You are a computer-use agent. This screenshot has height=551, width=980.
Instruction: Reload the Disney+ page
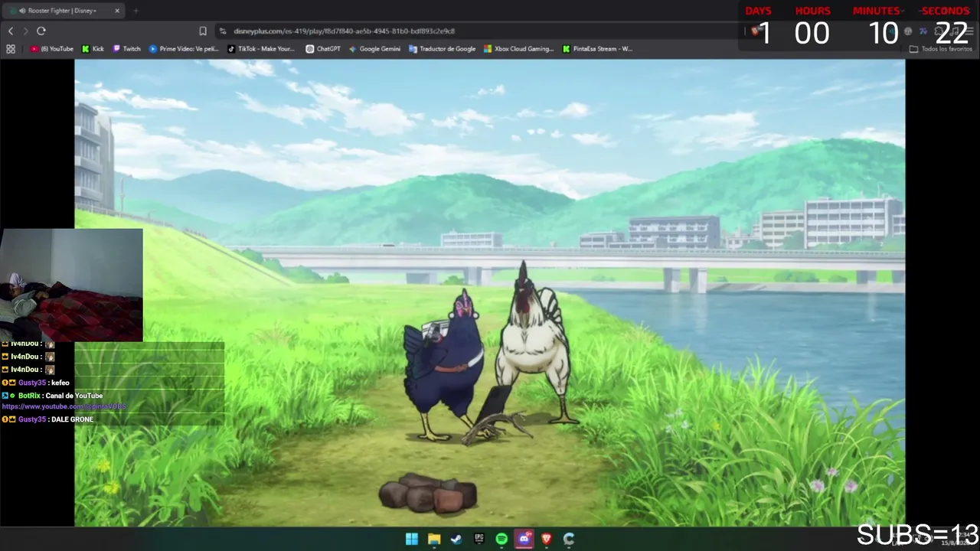coord(41,31)
